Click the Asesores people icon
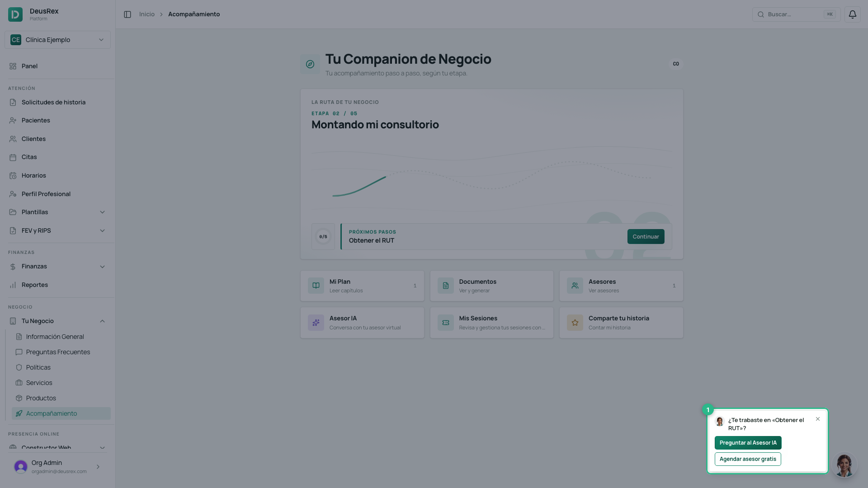This screenshot has height=488, width=868. (x=575, y=286)
